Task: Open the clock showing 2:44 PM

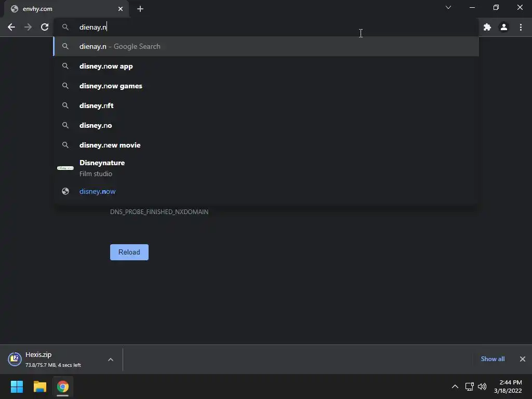Action: tap(508, 387)
